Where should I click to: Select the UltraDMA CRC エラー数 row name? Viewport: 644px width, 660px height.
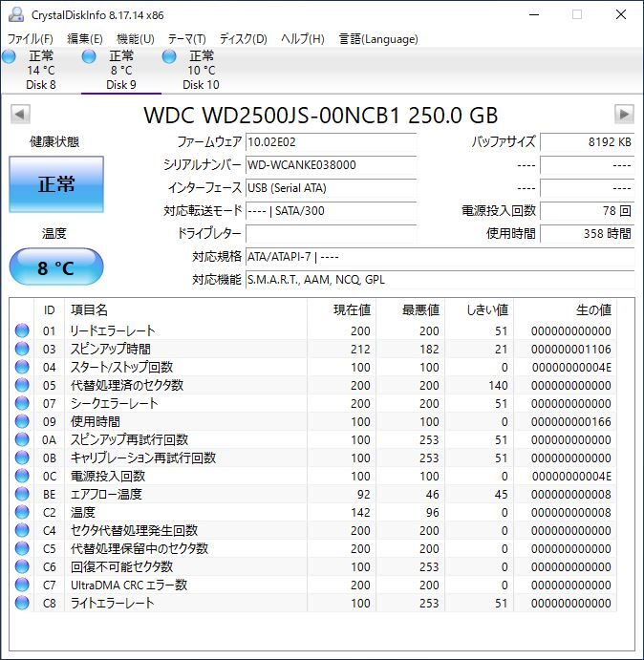click(x=129, y=585)
